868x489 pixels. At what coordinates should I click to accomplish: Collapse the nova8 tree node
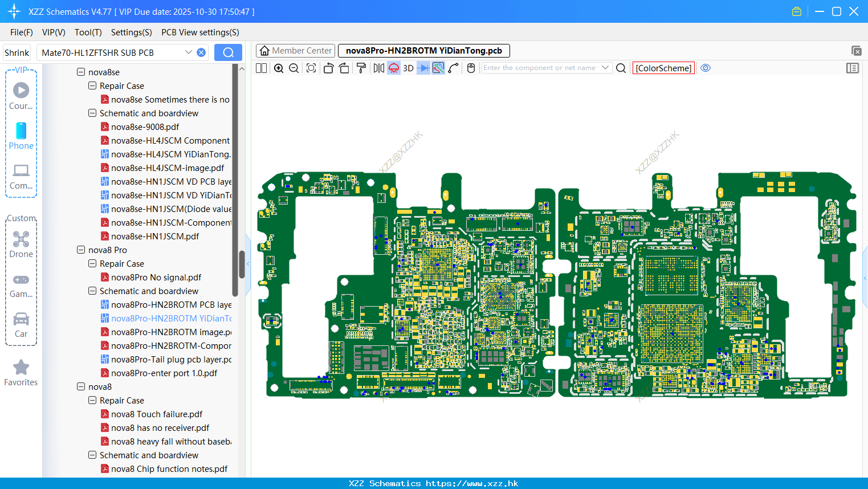(81, 387)
